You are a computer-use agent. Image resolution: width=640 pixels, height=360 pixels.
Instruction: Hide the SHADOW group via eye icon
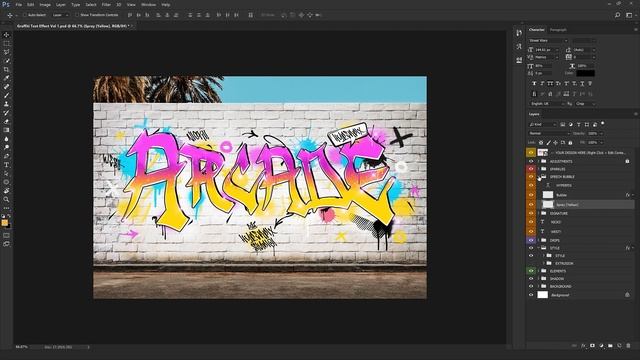pos(531,279)
